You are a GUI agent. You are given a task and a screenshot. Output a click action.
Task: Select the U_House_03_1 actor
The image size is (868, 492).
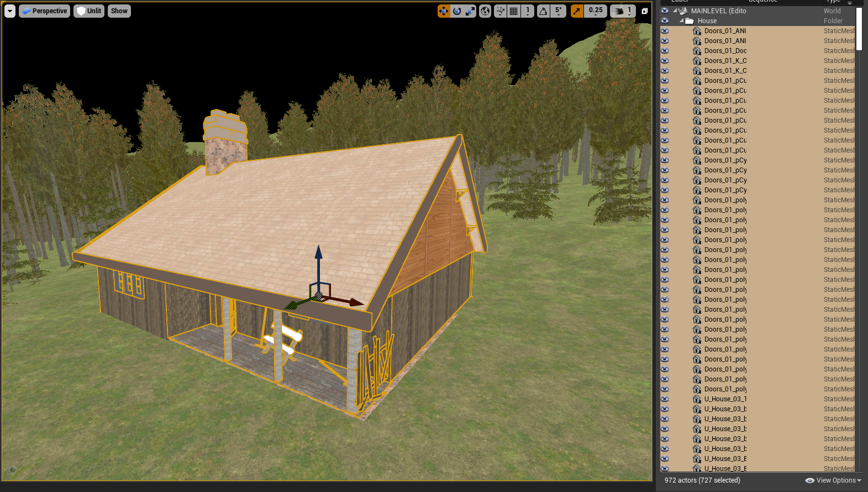(x=757, y=399)
